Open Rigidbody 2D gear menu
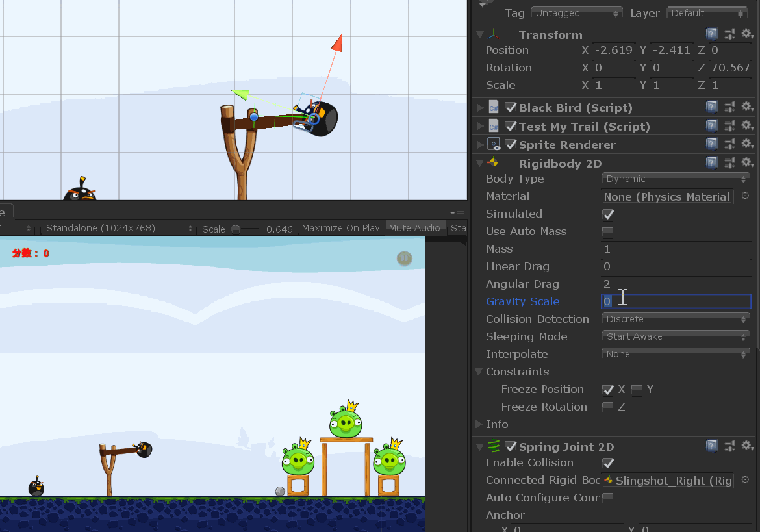 pyautogui.click(x=748, y=162)
